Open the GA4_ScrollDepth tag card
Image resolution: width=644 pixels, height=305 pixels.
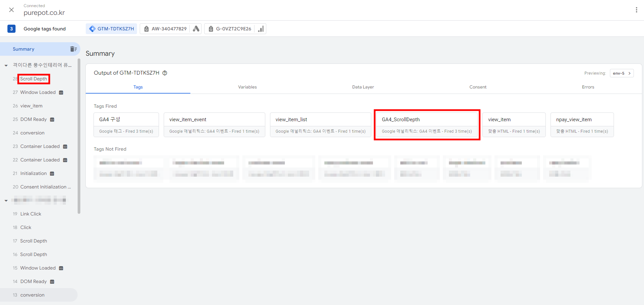pyautogui.click(x=427, y=125)
